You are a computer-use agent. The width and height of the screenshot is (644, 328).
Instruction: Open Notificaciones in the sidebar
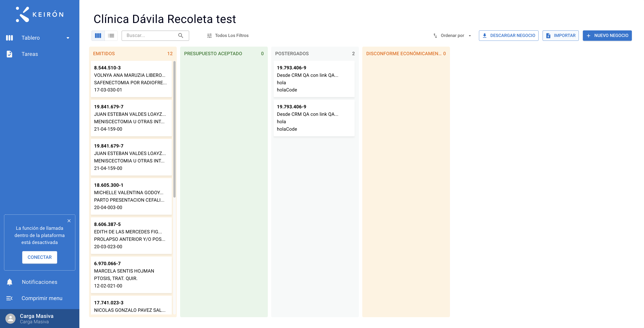pos(40,282)
